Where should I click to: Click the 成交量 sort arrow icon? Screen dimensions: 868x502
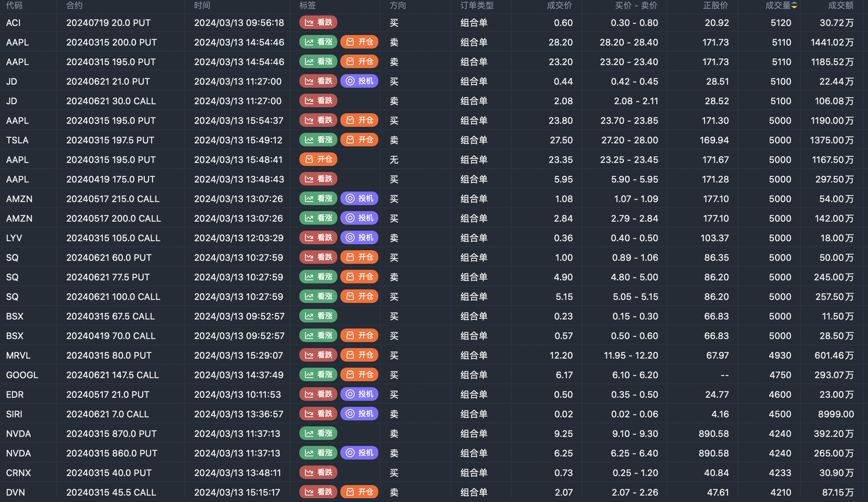tap(794, 5)
